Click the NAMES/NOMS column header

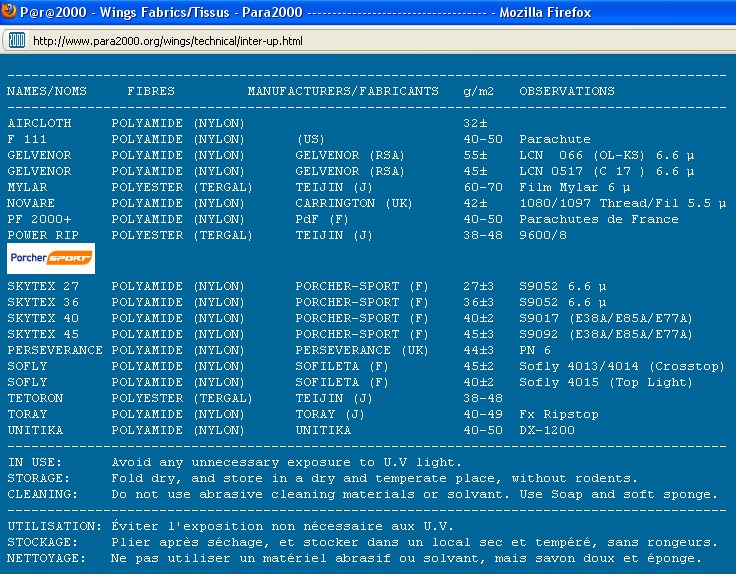coord(51,91)
